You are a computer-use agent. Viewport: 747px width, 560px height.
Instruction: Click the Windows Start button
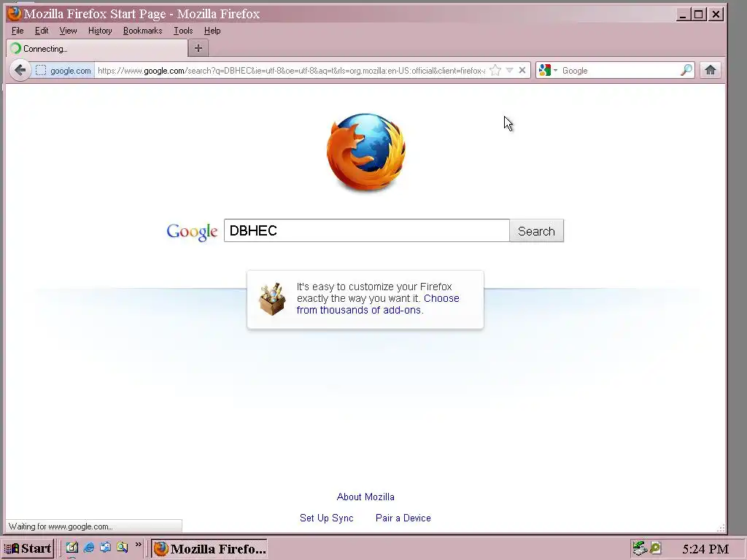pyautogui.click(x=28, y=548)
